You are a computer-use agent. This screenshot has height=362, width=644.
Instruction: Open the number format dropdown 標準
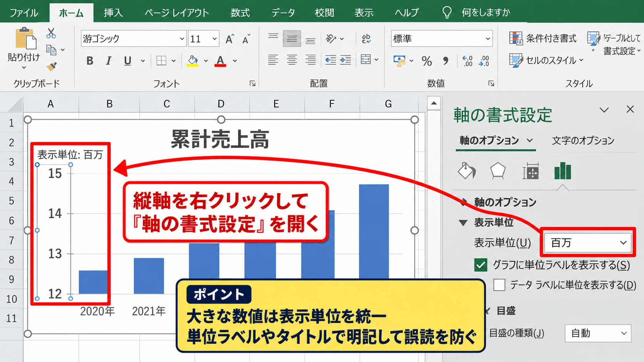[x=441, y=38]
